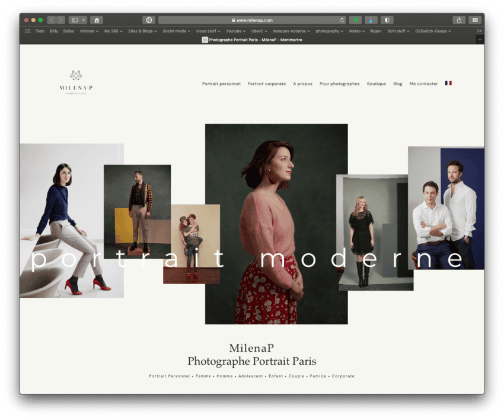Image resolution: width=504 pixels, height=420 pixels.
Task: Expand the Youtube bookmarks folder
Action: click(x=235, y=31)
